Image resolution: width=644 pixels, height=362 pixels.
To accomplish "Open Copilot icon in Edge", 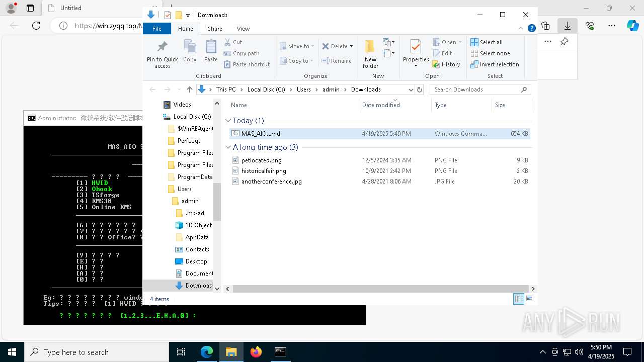I will click(x=632, y=26).
